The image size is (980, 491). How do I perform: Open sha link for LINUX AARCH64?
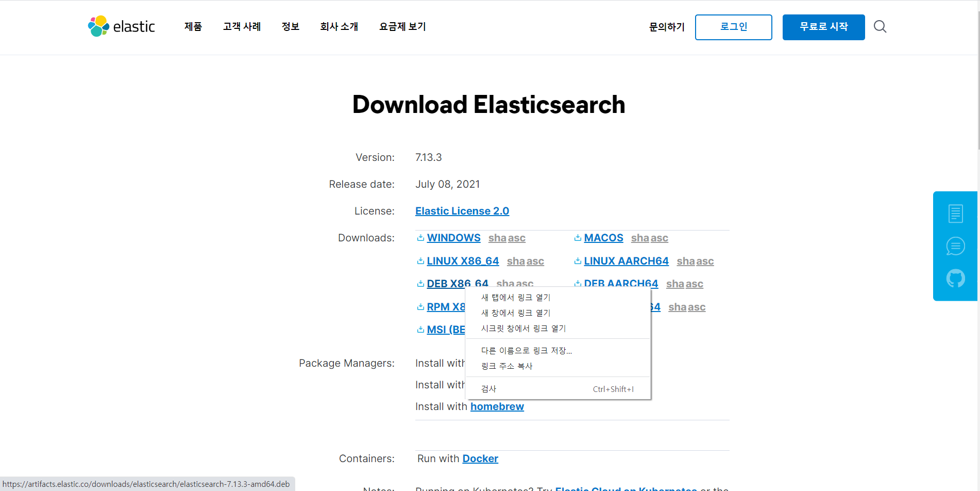point(686,261)
